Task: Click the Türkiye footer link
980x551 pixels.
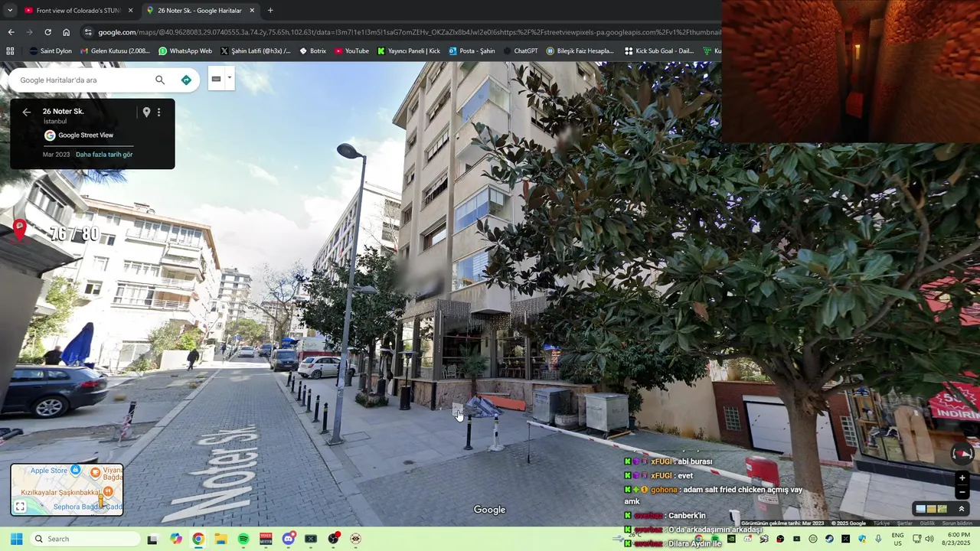Action: 881,523
